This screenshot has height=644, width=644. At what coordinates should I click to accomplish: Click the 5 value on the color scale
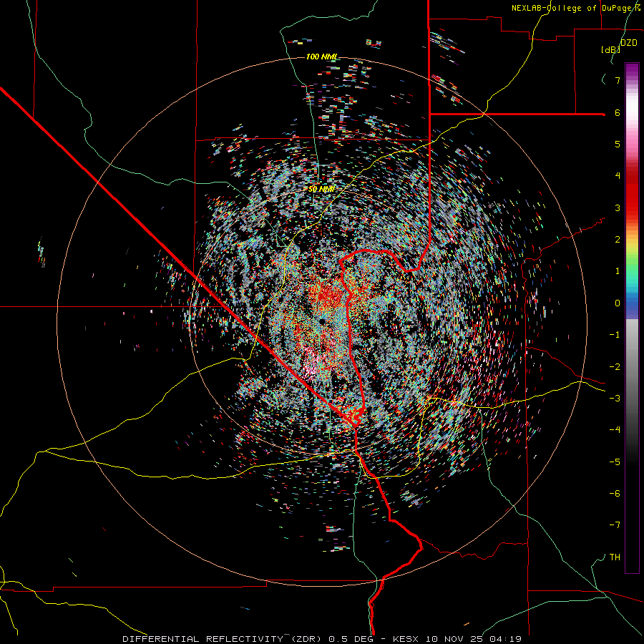click(618, 144)
